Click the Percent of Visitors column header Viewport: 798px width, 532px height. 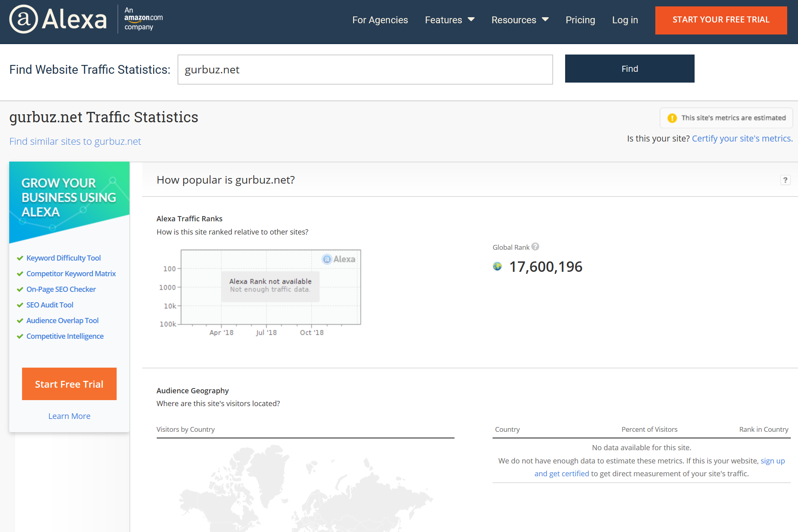tap(649, 429)
